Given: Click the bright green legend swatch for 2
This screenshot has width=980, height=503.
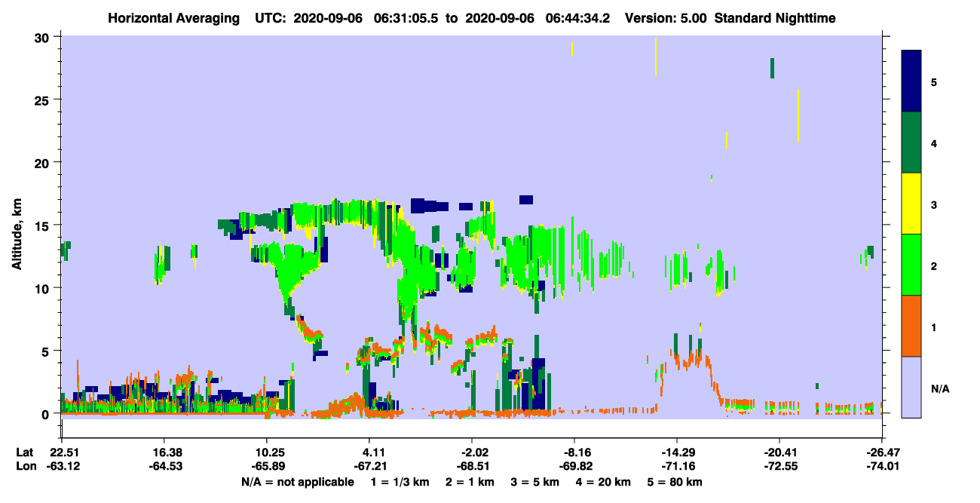Looking at the screenshot, I should tap(911, 265).
